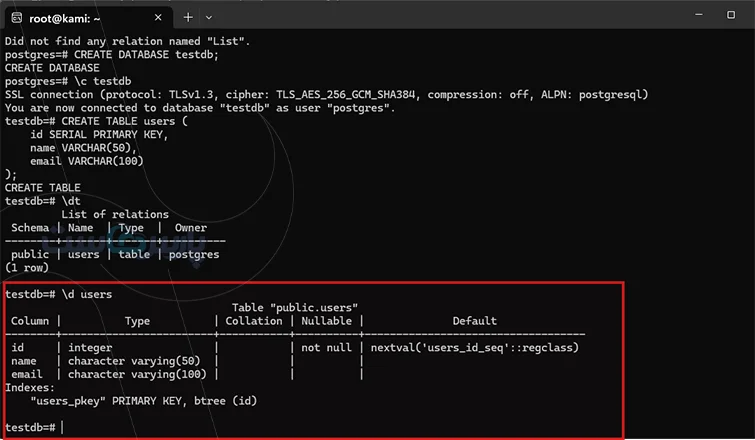Click the title 'Table "public.users"'

pos(295,308)
